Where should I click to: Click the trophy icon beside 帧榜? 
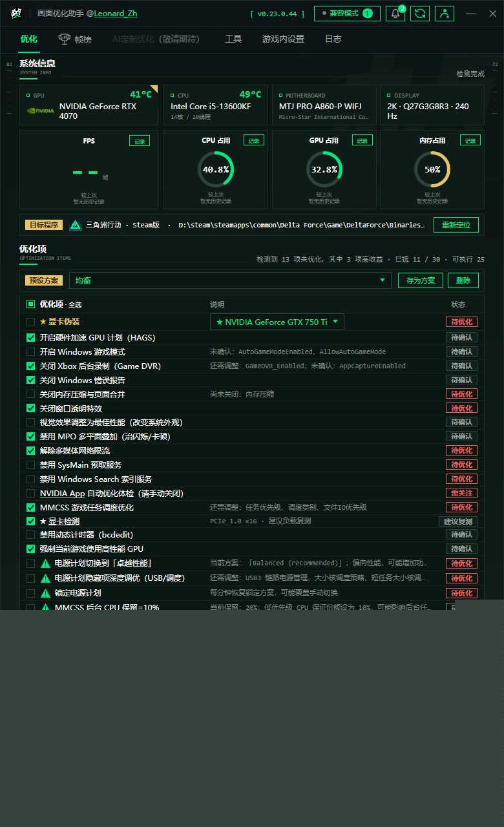tap(65, 39)
